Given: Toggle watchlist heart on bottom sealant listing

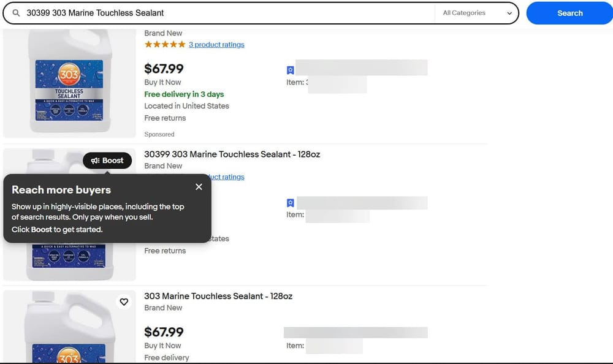Looking at the screenshot, I should coord(124,301).
